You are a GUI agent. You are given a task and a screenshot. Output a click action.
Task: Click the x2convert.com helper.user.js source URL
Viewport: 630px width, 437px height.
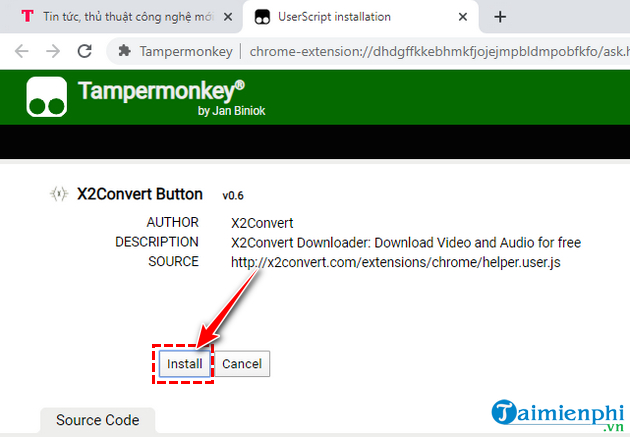click(x=395, y=262)
